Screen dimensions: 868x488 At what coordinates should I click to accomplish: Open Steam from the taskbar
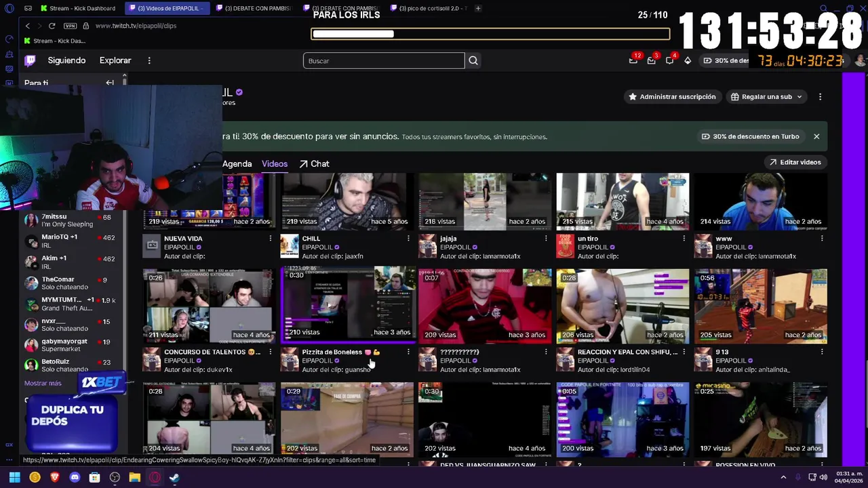(x=175, y=477)
